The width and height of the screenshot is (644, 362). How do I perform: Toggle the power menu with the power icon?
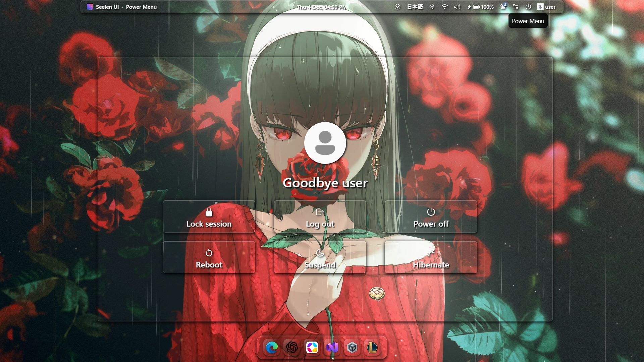(528, 6)
